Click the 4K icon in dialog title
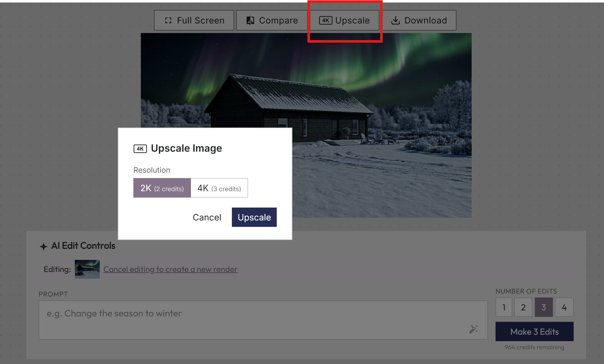This screenshot has width=604, height=364. (140, 149)
